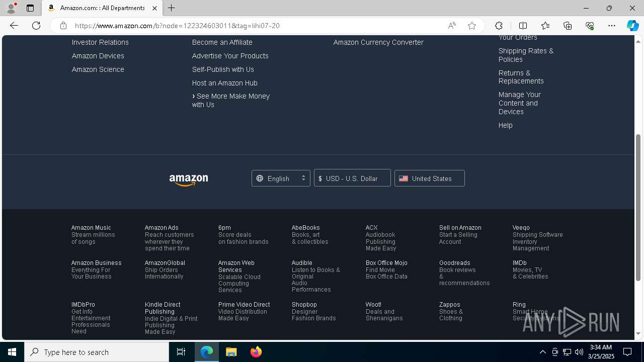Screen dimensions: 644x362
Task: Launch Firefox from taskbar
Action: pyautogui.click(x=256, y=352)
